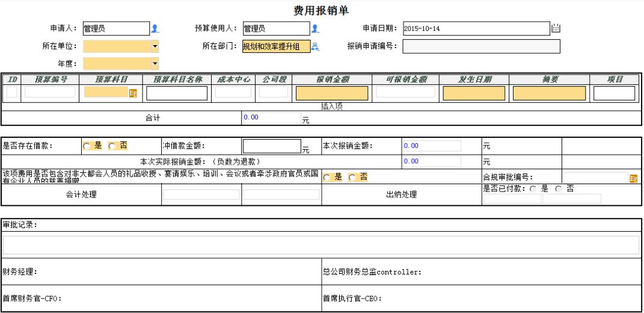Screen dimensions: 644x313
Task: Click the 总公司财务总监controller label
Action: point(373,272)
